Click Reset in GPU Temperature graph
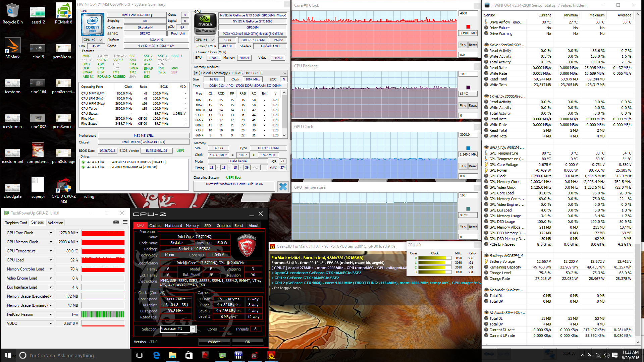The height and width of the screenshot is (362, 644). 473,227
